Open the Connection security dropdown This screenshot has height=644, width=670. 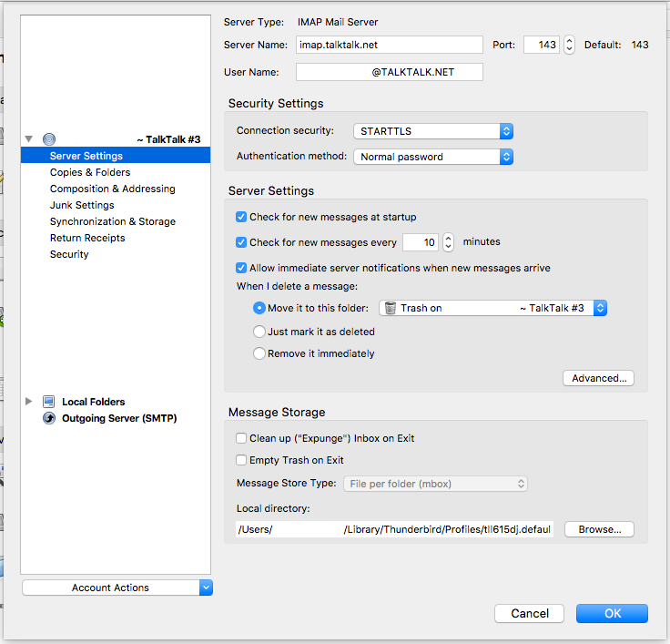[x=433, y=131]
